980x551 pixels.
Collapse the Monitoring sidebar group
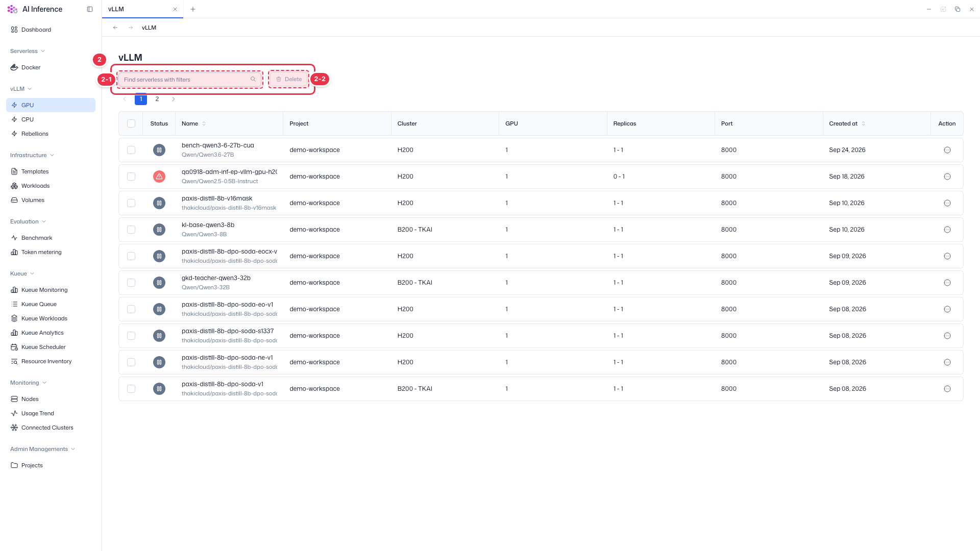click(x=28, y=383)
